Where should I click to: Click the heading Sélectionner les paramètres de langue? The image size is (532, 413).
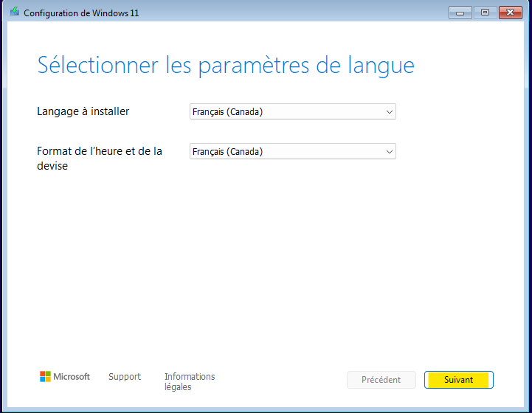(225, 65)
